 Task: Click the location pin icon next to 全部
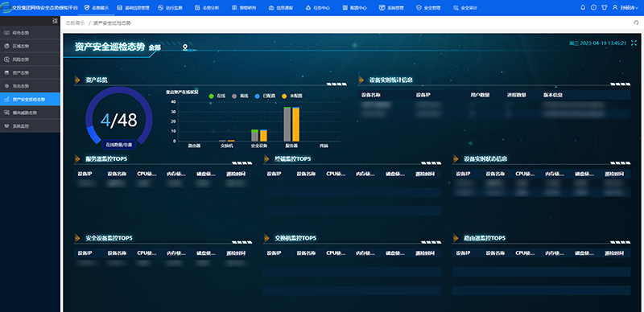click(185, 48)
